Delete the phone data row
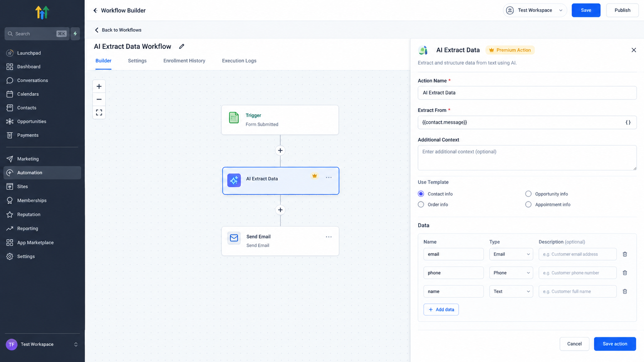Screen dimensions: 644x362 [625, 273]
